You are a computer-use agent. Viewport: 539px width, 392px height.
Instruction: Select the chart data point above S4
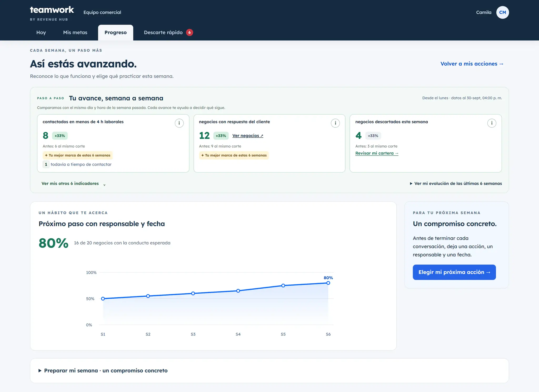coord(238,291)
